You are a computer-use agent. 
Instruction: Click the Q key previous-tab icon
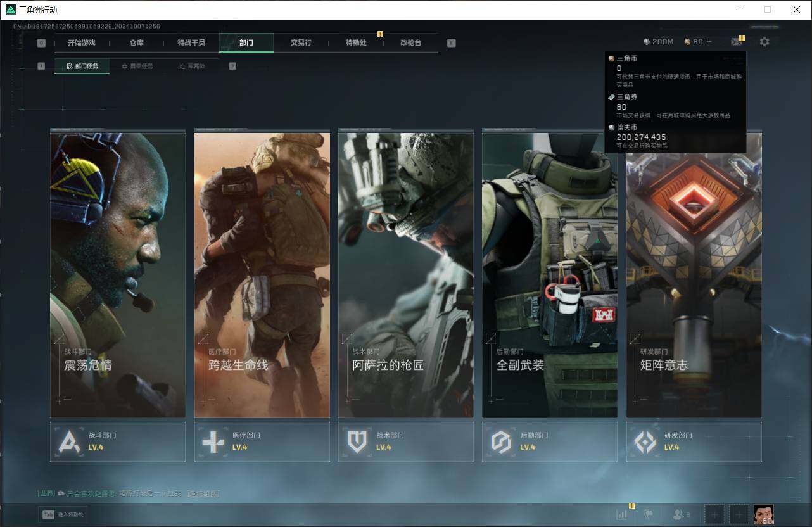pyautogui.click(x=41, y=43)
